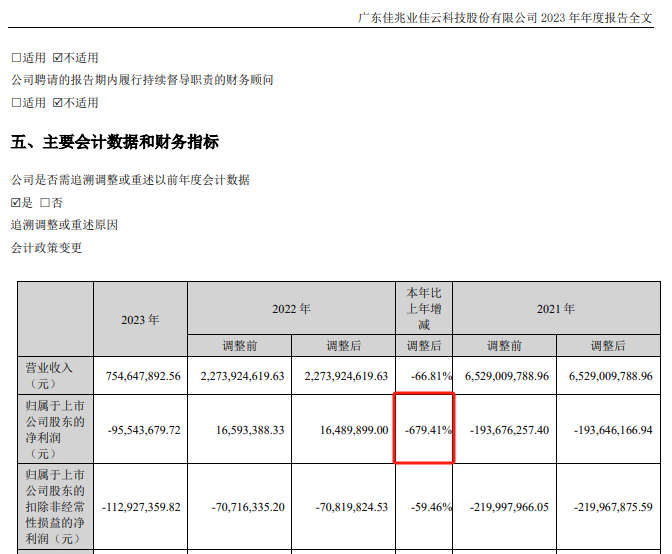The width and height of the screenshot is (672, 554).
Task: Click the value -112,927,359.82
Action: [141, 507]
